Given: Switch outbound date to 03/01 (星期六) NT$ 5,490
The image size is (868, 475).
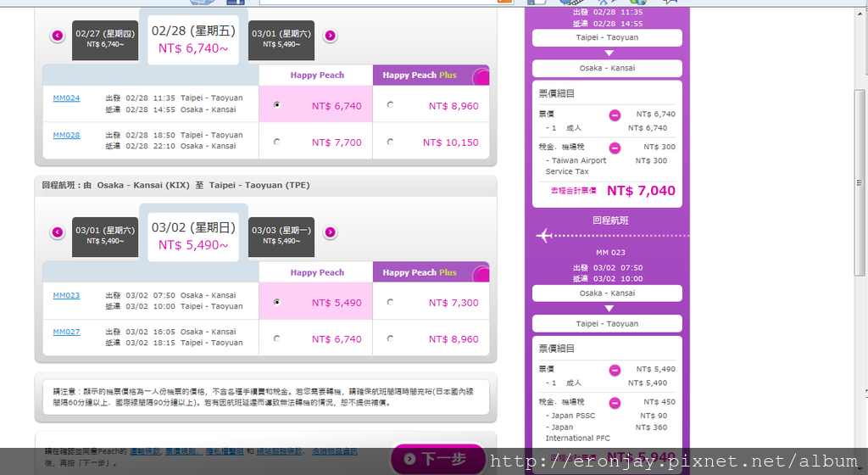Looking at the screenshot, I should point(281,40).
